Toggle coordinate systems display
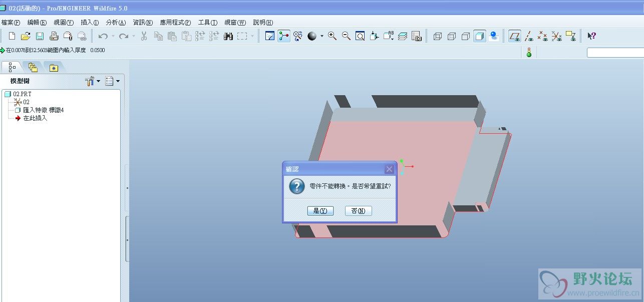 coord(556,36)
